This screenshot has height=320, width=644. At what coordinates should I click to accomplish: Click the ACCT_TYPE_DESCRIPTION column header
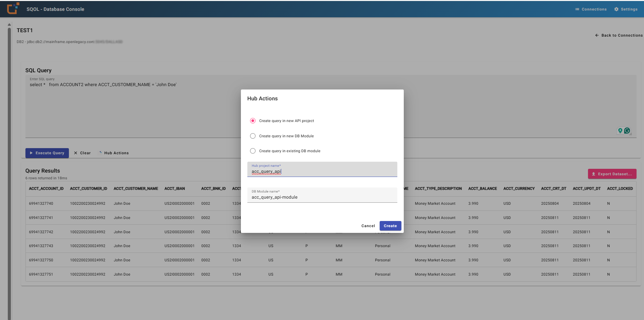pos(438,188)
